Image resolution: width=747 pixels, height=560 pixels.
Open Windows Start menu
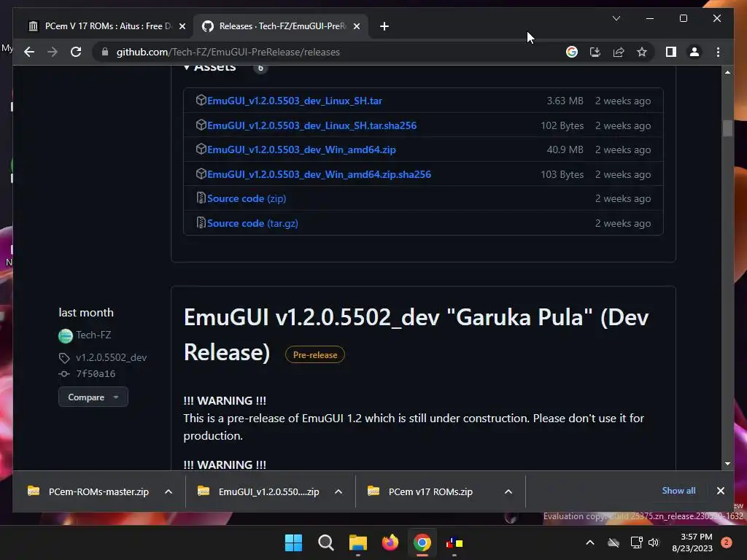tap(293, 542)
